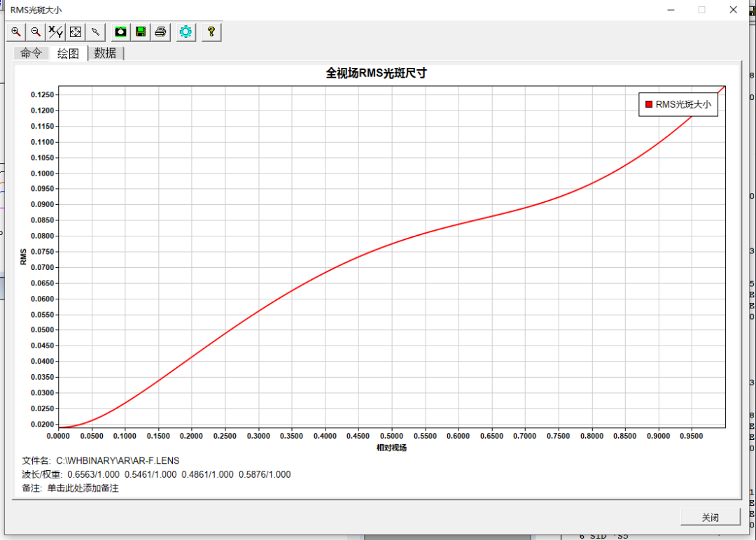The width and height of the screenshot is (756, 540).
Task: Take a snapshot with the camera icon
Action: [120, 31]
